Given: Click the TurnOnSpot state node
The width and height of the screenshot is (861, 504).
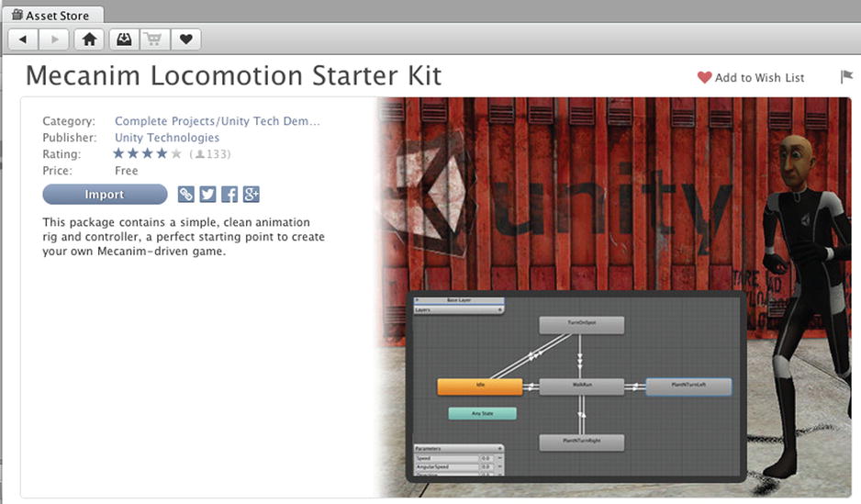Looking at the screenshot, I should coord(582,325).
